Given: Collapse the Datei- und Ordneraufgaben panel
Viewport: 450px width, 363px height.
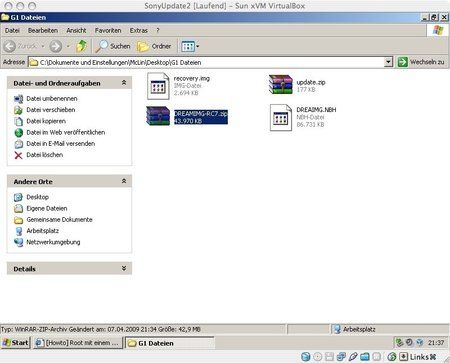Looking at the screenshot, I should point(124,83).
